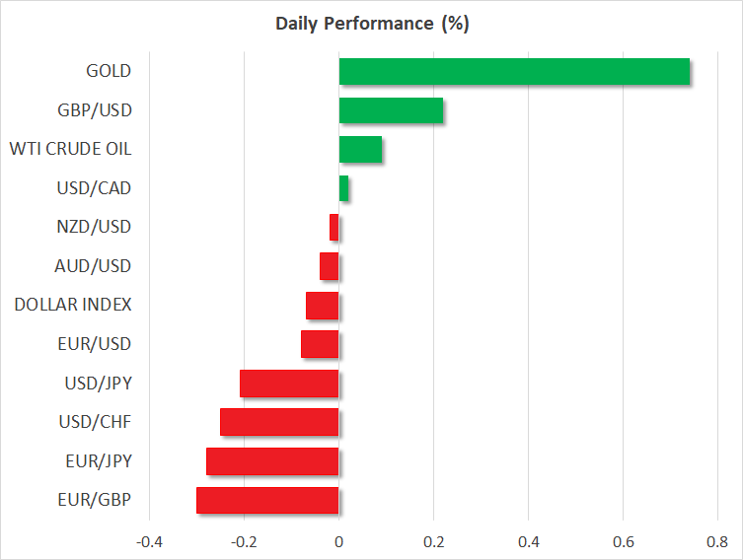Select the 0.8 axis tick label
This screenshot has height=560, width=743.
pyautogui.click(x=717, y=541)
